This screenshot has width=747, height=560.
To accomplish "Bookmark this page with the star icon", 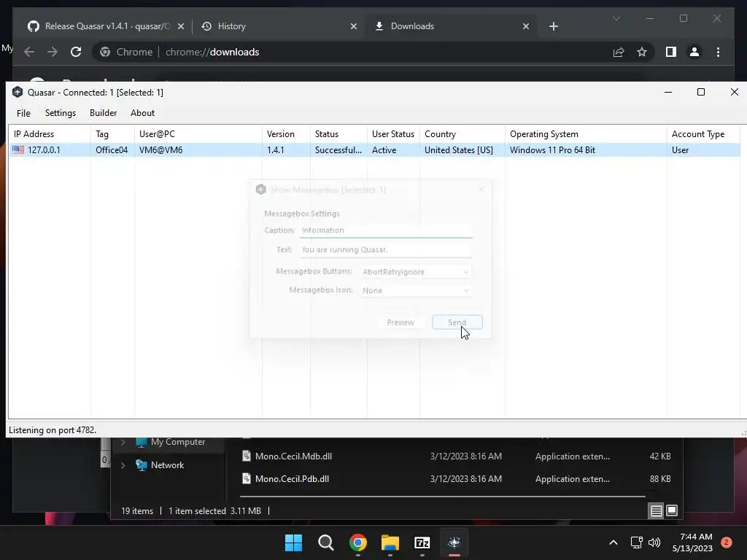I will pyautogui.click(x=642, y=52).
